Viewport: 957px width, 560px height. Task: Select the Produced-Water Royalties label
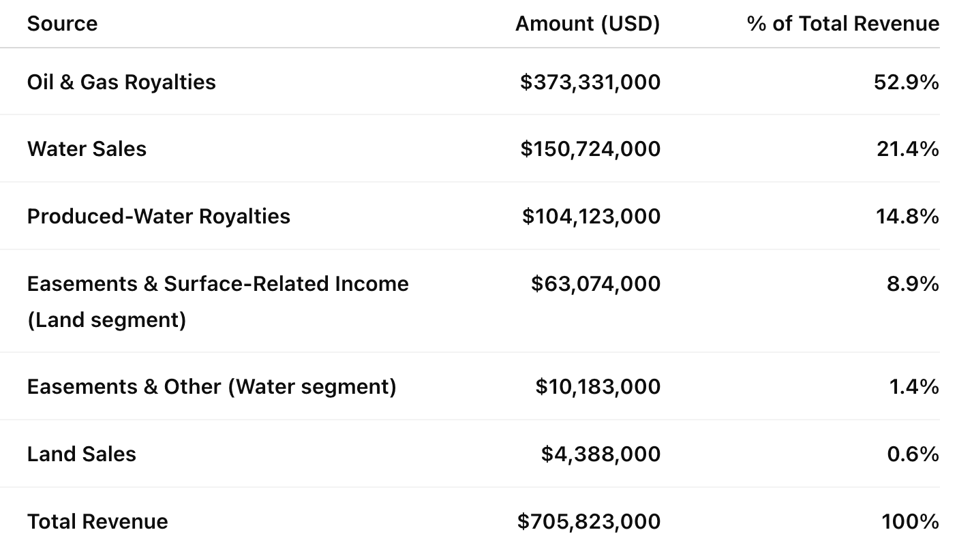[x=159, y=217]
